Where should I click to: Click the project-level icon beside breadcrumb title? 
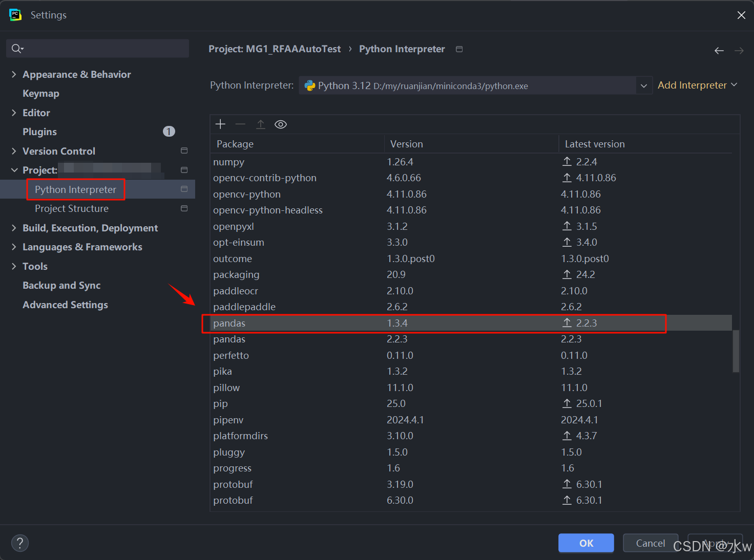click(459, 49)
